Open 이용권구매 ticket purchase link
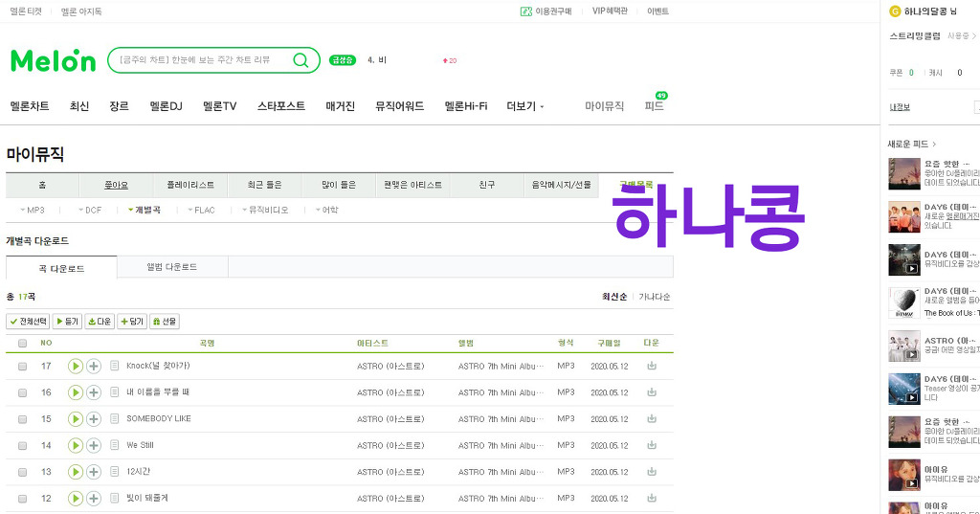 [546, 11]
